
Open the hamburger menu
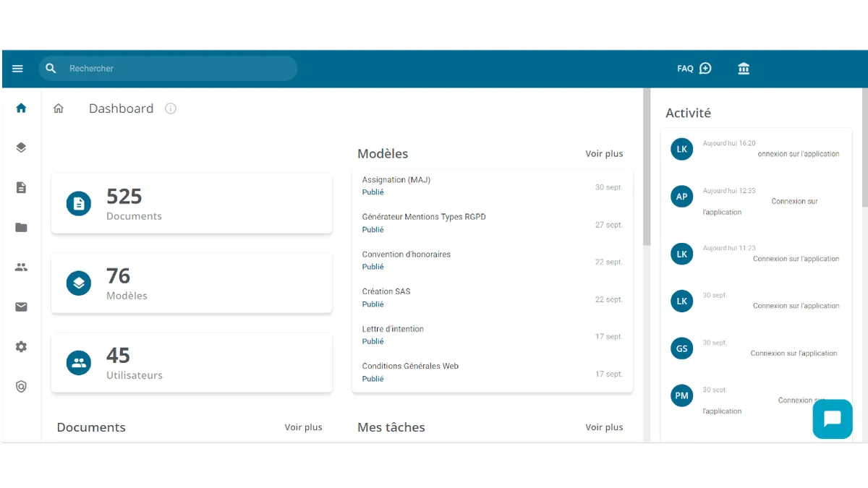point(18,69)
